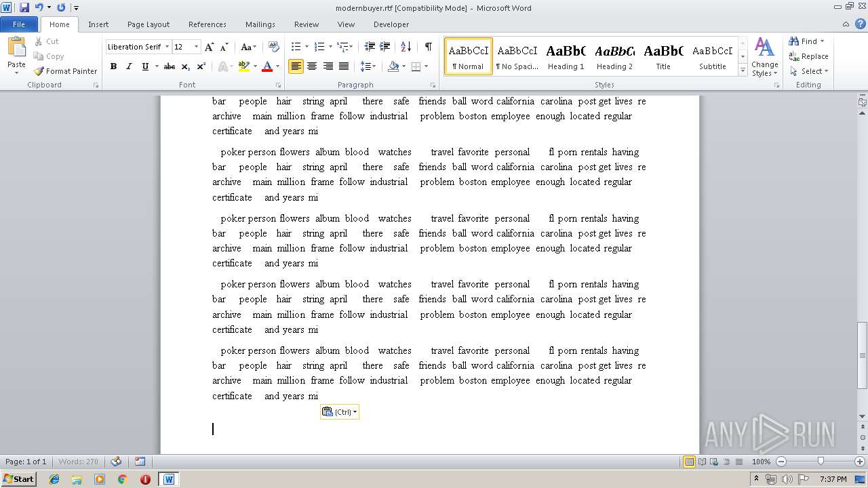Screen dimensions: 868x488
Task: Click the Cut scissors icon
Action: (39, 41)
